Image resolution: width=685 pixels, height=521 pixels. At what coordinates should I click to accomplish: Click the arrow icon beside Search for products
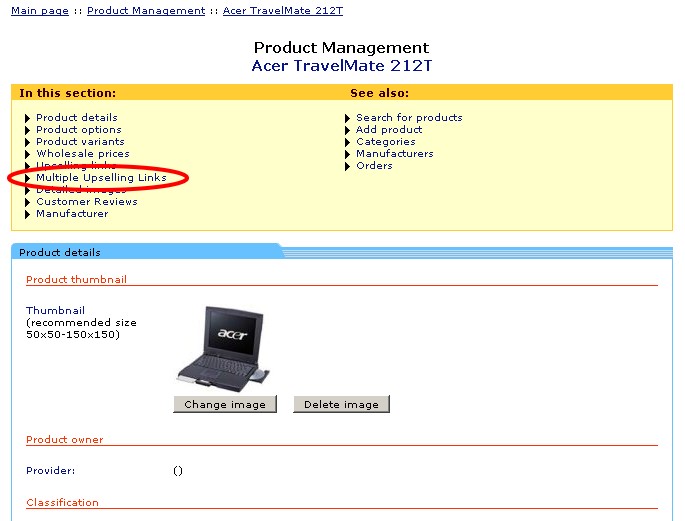point(348,118)
